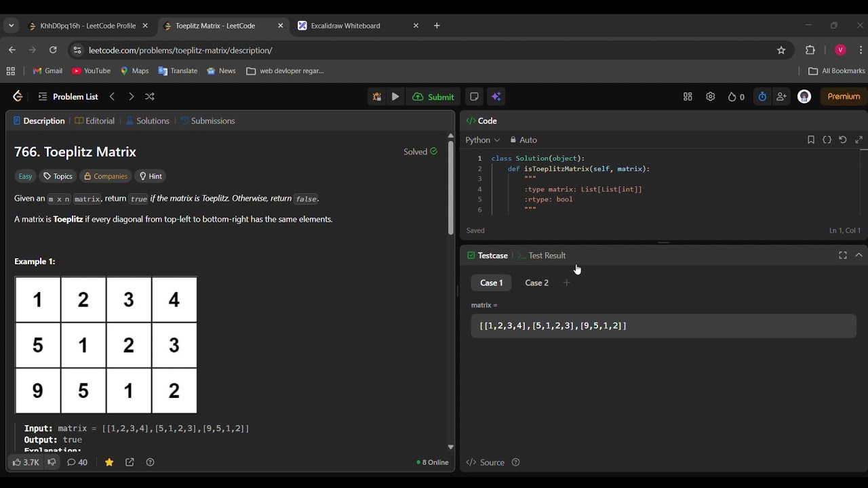This screenshot has width=868, height=488.
Task: Open the layout grid icon
Action: tap(688, 96)
